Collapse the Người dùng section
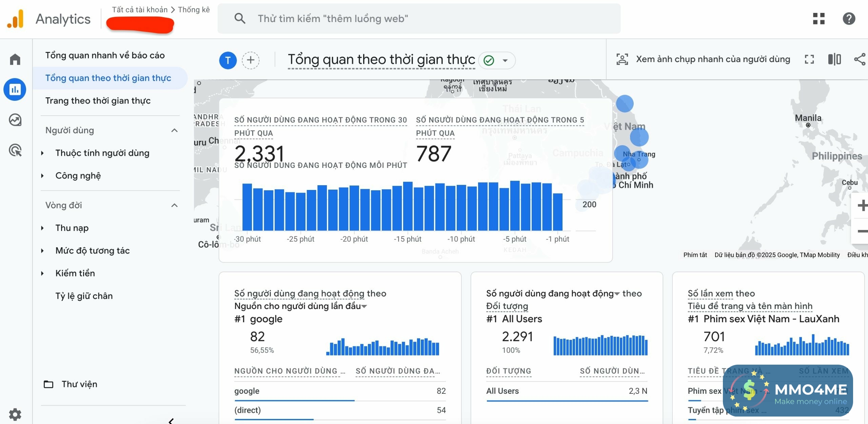868x424 pixels. pos(175,130)
